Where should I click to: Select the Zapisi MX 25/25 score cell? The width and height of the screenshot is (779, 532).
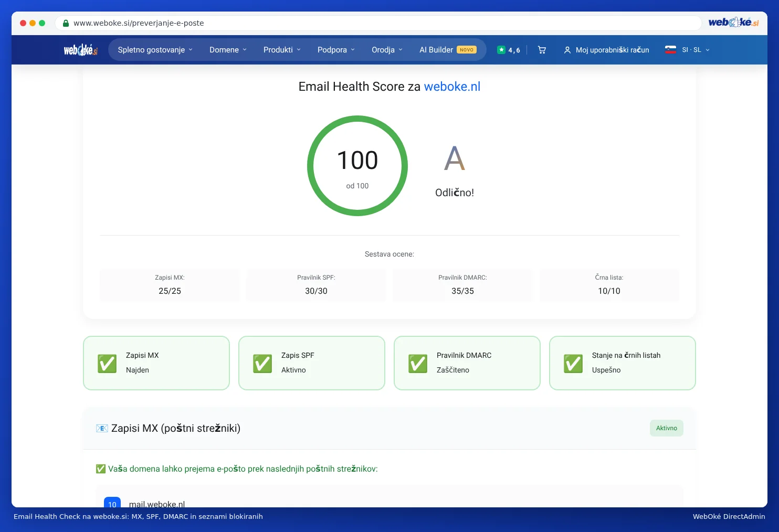click(170, 285)
